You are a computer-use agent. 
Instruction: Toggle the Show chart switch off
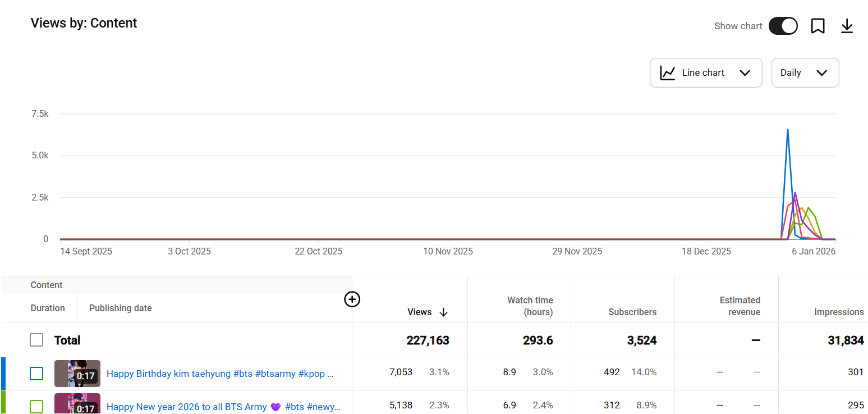(783, 26)
